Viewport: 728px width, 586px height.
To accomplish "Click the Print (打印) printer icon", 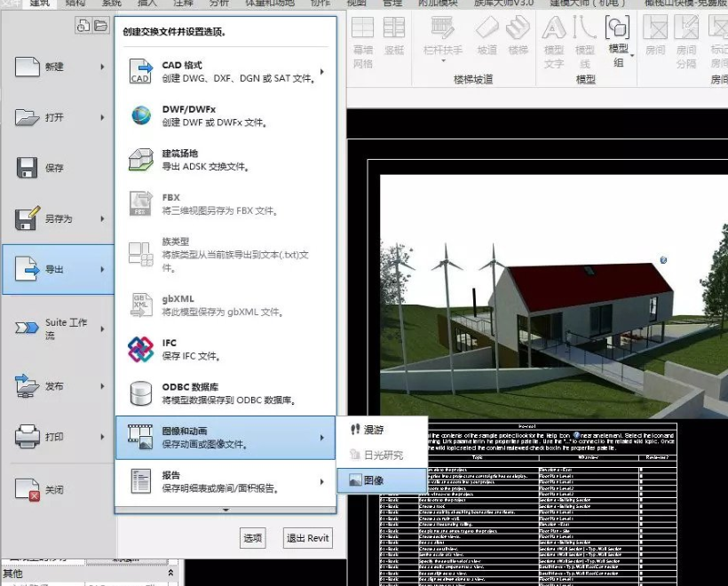I will [x=27, y=437].
